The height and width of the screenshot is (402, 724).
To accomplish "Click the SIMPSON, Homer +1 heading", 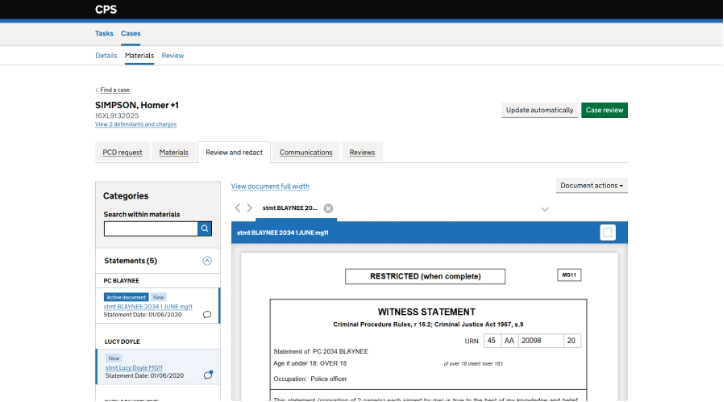I will point(137,105).
